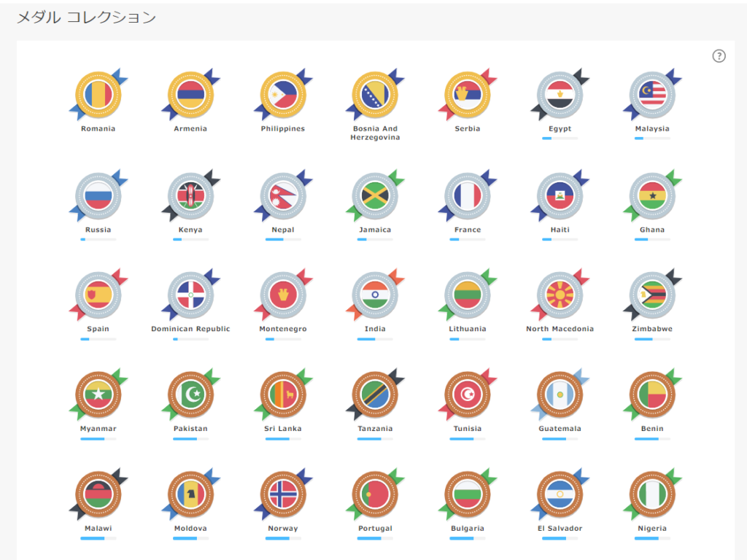Click the Philippines medal badge
The height and width of the screenshot is (560, 747).
[x=283, y=95]
